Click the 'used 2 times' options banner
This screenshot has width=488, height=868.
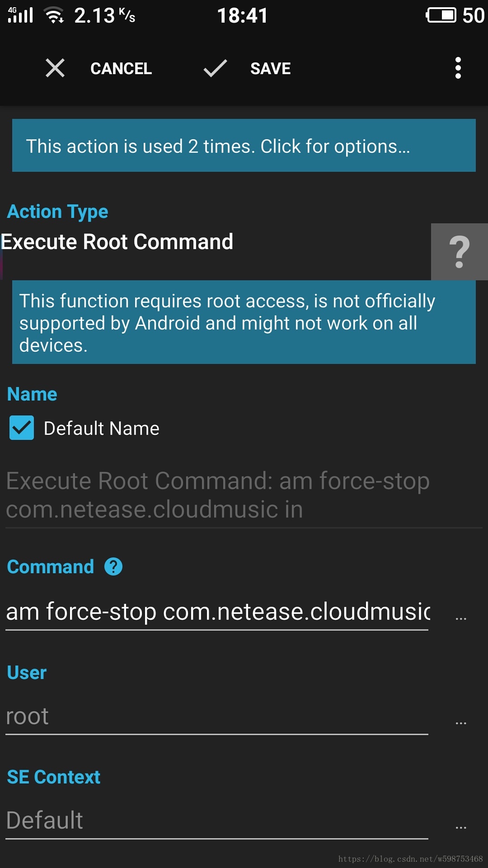244,146
